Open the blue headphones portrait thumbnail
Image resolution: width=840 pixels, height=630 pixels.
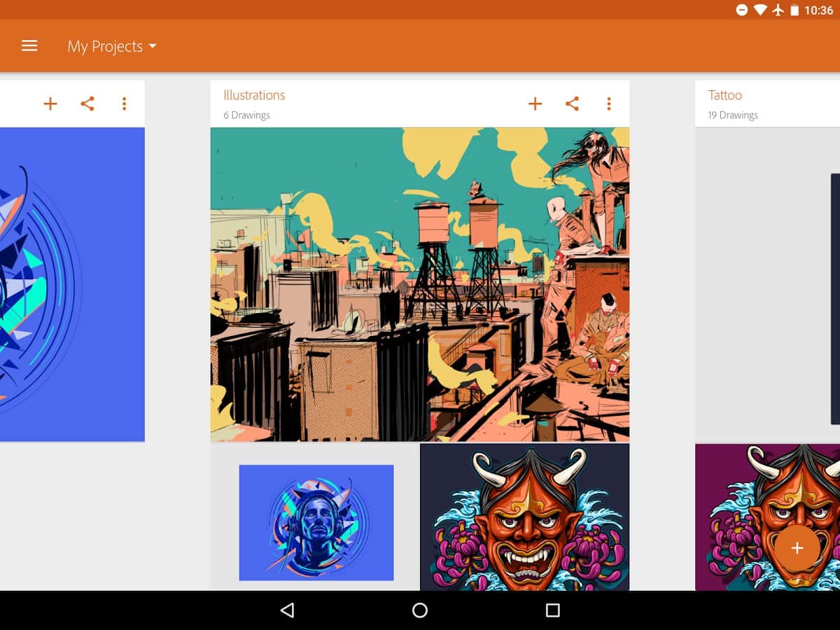click(316, 522)
